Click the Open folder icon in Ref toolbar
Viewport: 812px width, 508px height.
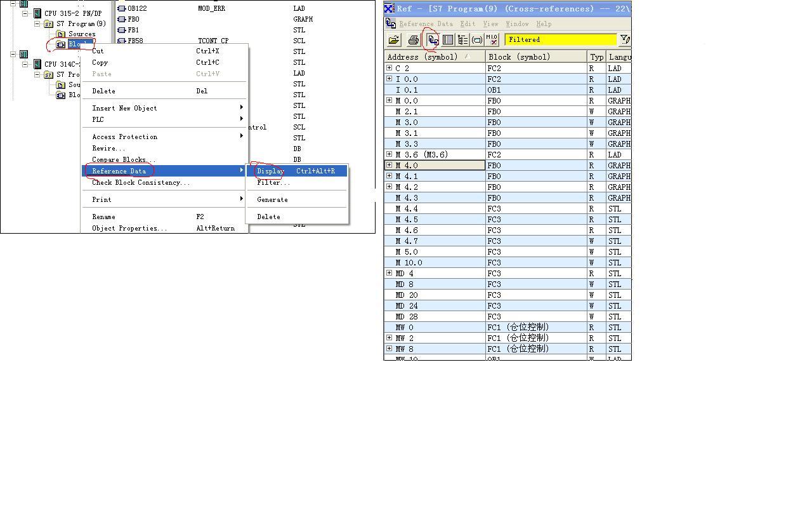394,40
